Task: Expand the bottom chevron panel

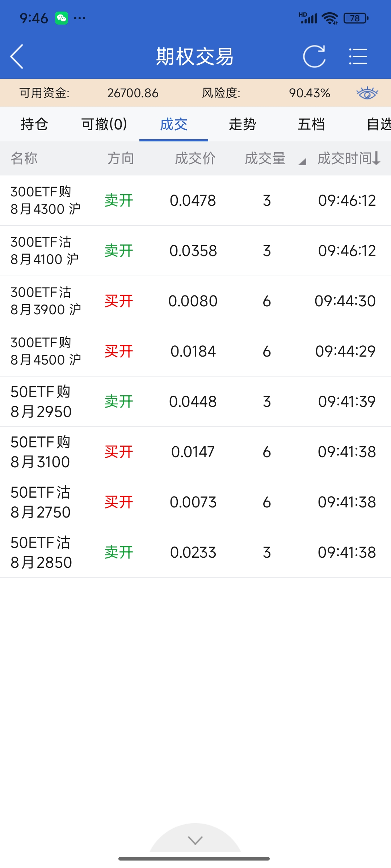Action: 195,840
